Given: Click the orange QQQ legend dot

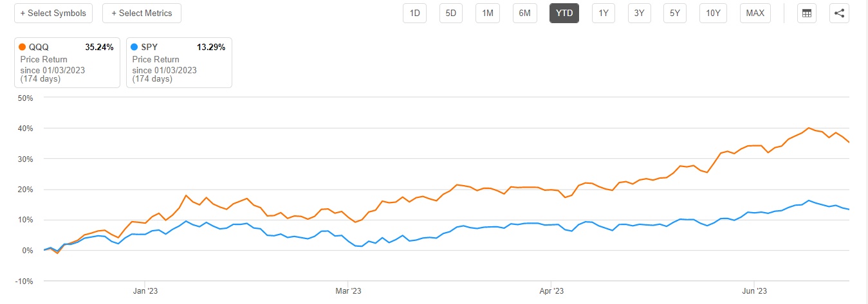Looking at the screenshot, I should coord(23,47).
